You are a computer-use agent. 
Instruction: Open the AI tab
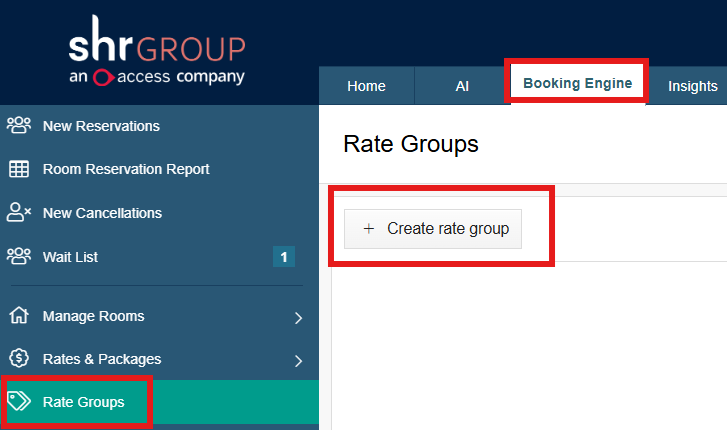462,86
